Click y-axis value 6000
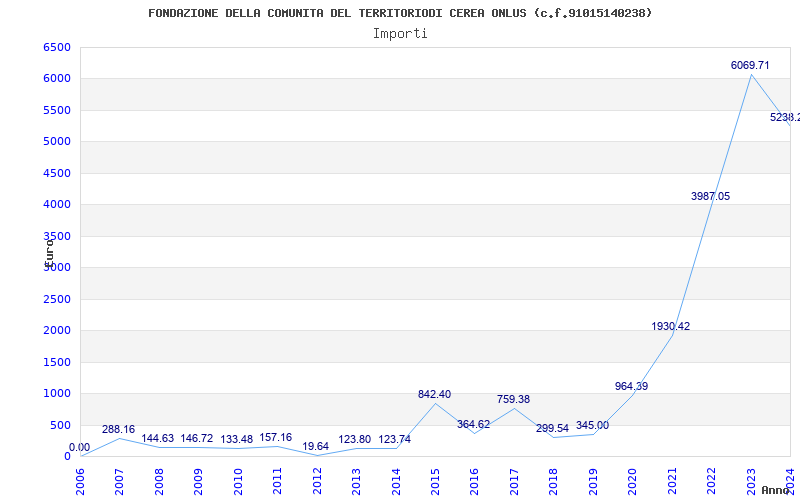 coord(57,79)
